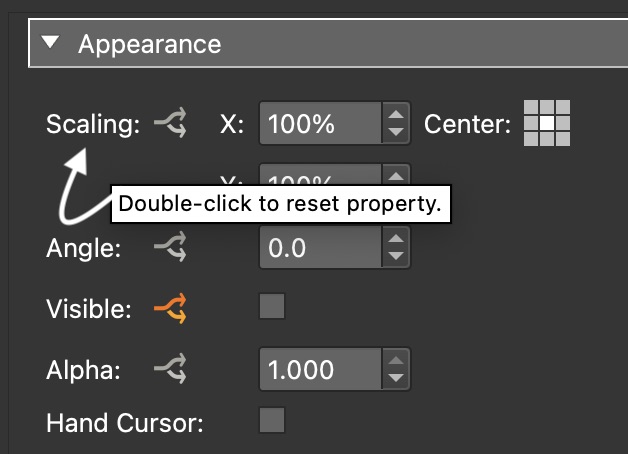Increase the Alpha value
The image size is (628, 454).
click(397, 361)
